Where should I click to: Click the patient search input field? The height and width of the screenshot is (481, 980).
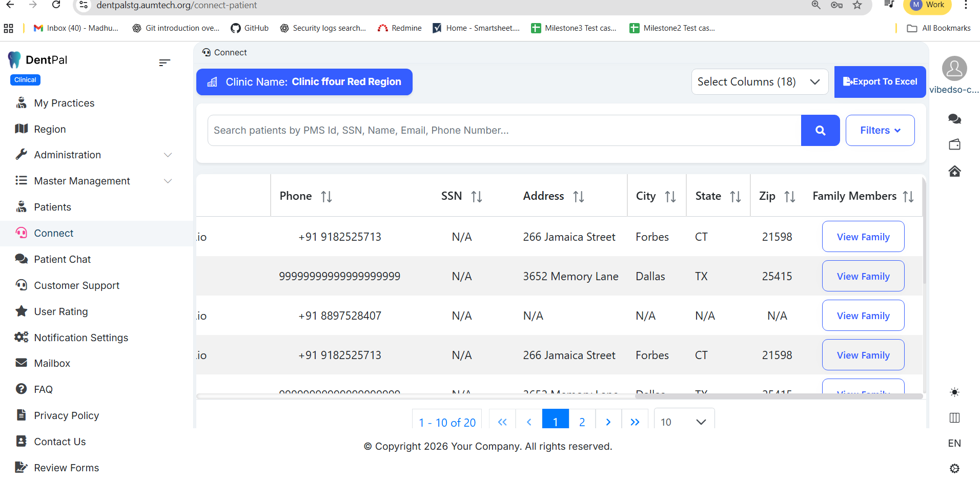(x=504, y=131)
